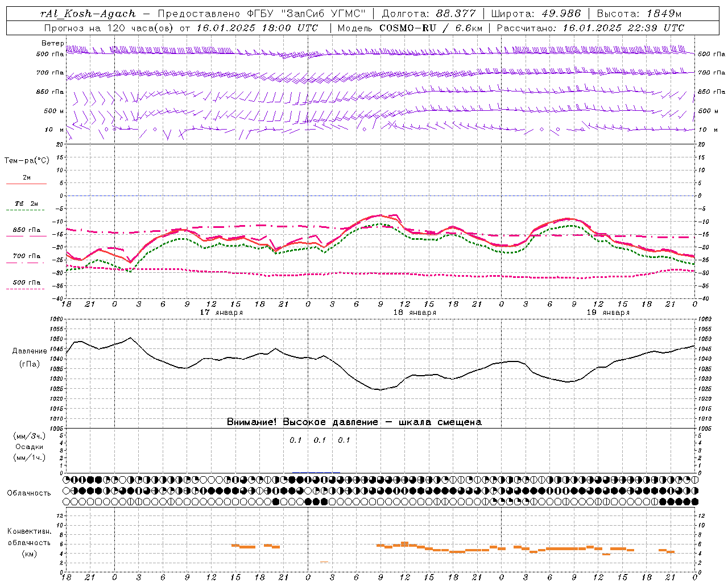Screen dimensions: 728x582
Task: Click the Осадки precipitation label
Action: click(29, 447)
